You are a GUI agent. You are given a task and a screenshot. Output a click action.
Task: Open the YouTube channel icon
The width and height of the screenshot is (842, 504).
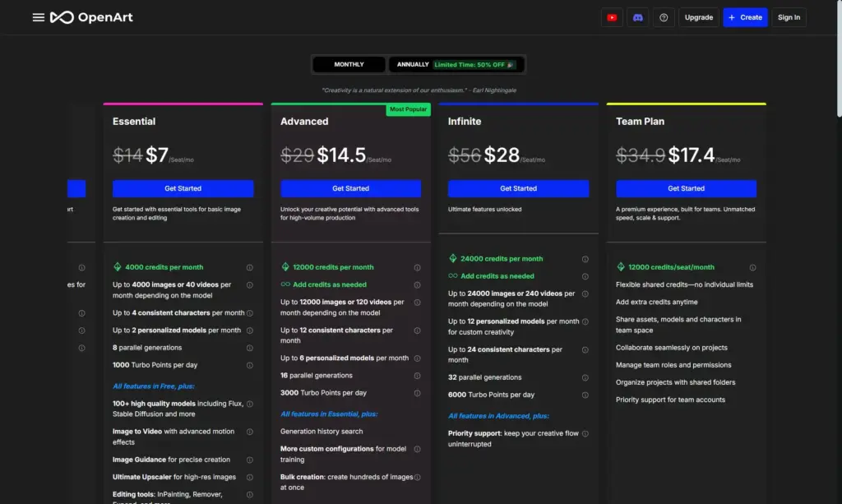pyautogui.click(x=612, y=17)
